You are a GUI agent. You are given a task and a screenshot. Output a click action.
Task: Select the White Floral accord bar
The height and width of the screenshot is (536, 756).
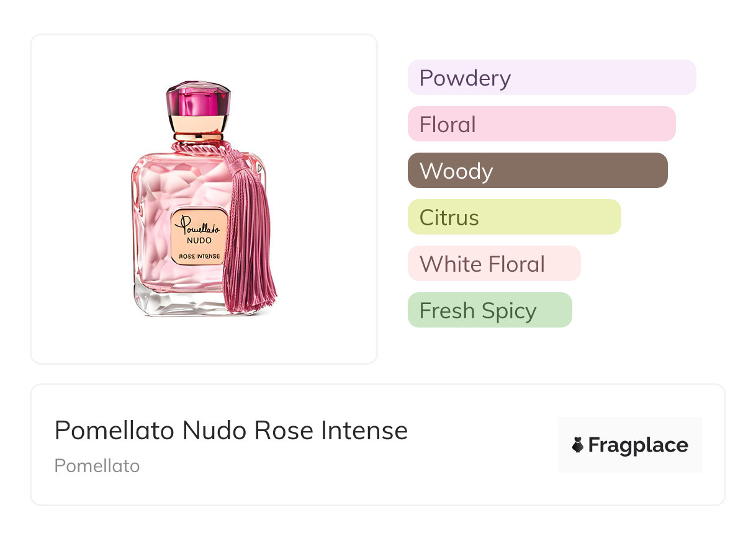coord(493,264)
